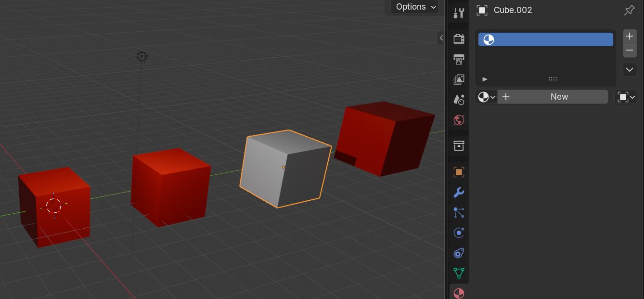Image resolution: width=644 pixels, height=299 pixels.
Task: Browse materials to link dropdown
Action: tap(486, 97)
